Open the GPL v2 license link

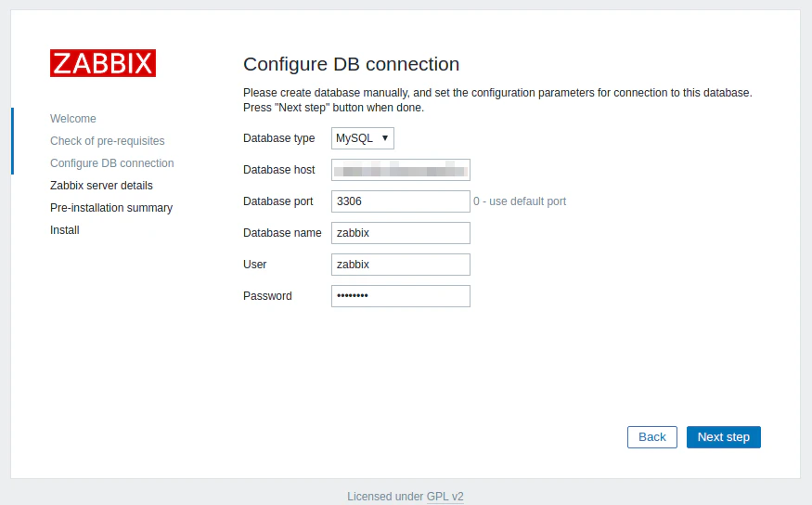tap(445, 497)
